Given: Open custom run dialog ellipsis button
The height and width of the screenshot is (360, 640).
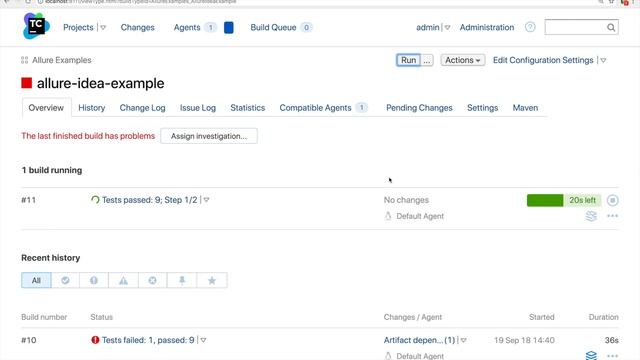Looking at the screenshot, I should tap(427, 60).
